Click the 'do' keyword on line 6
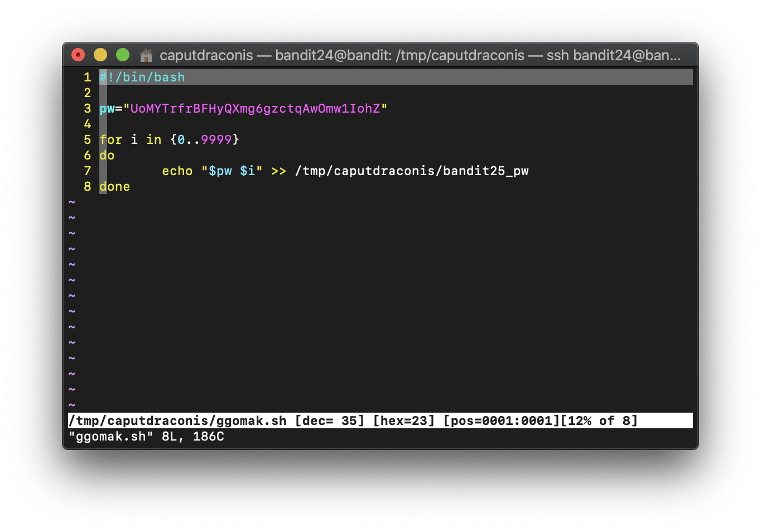Image resolution: width=761 pixels, height=532 pixels. point(107,155)
